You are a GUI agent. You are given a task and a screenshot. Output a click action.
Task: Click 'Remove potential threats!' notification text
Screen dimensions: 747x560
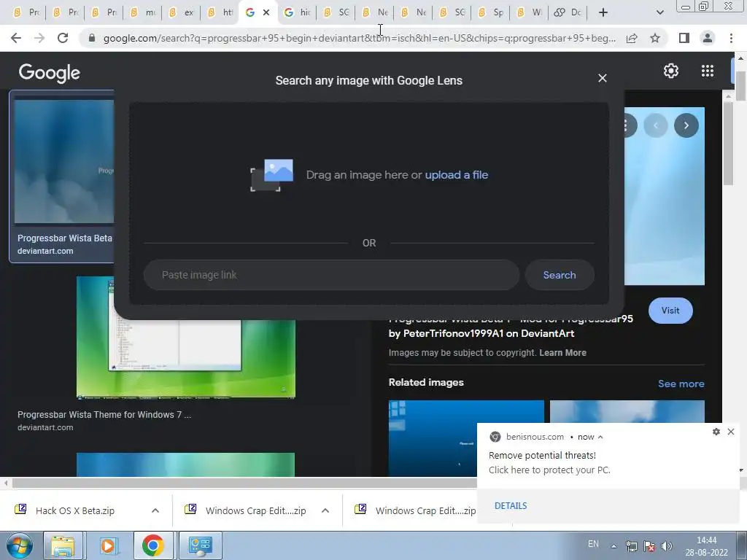pyautogui.click(x=542, y=455)
